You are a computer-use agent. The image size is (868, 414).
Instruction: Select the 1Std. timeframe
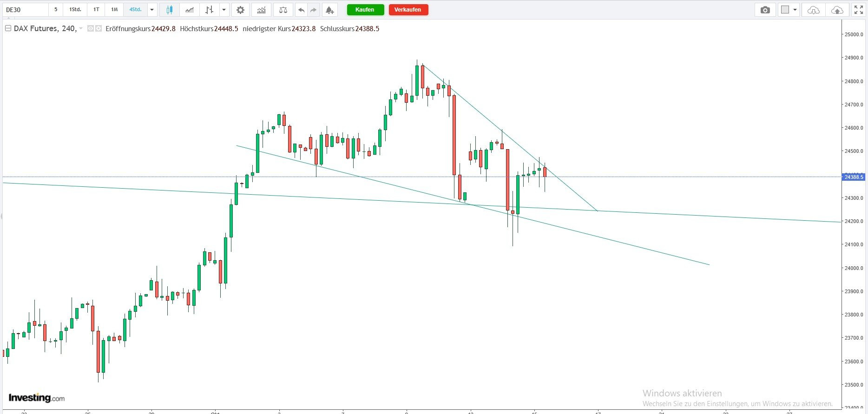point(75,10)
